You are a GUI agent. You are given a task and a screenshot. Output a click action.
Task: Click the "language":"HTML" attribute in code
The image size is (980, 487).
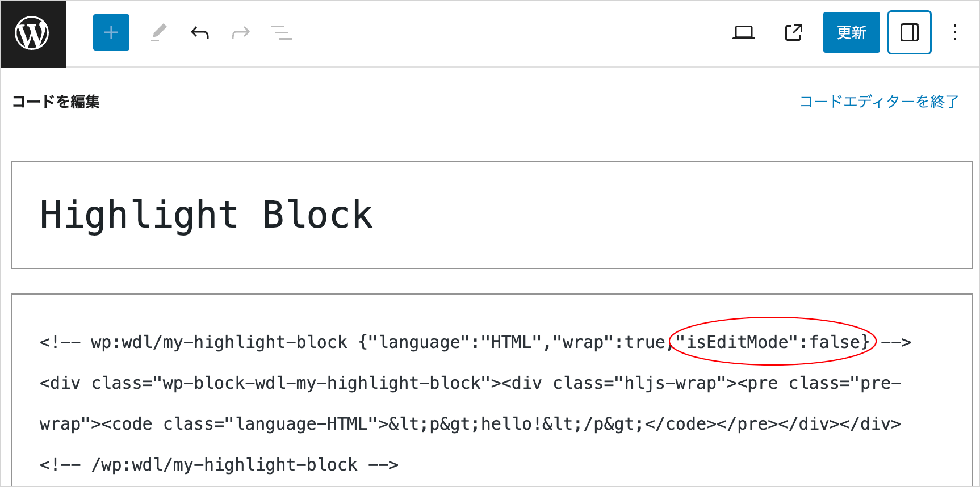[x=454, y=342]
